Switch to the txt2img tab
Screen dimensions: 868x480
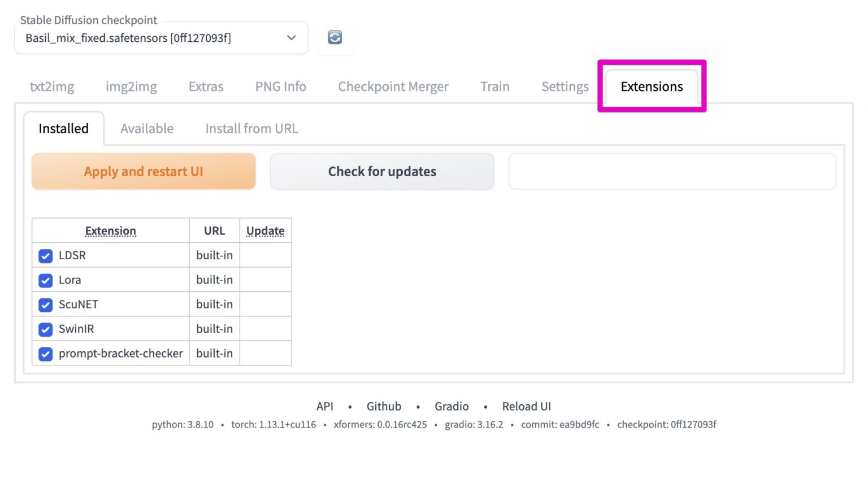click(51, 86)
